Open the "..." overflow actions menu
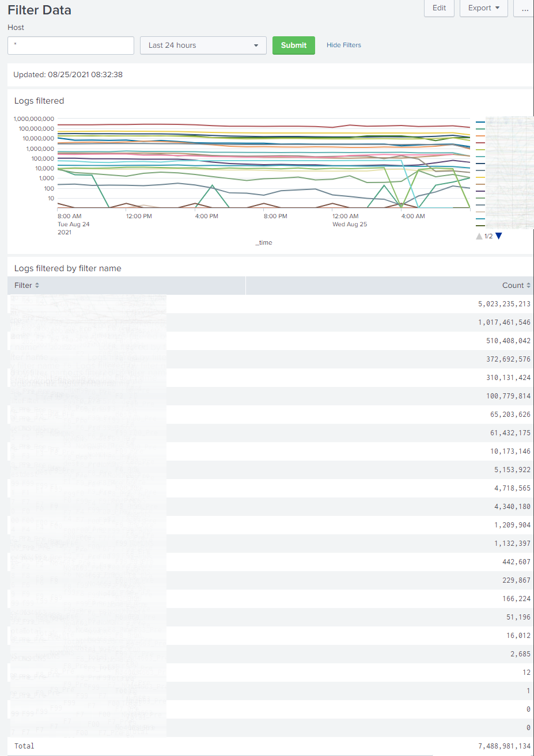 pos(524,8)
